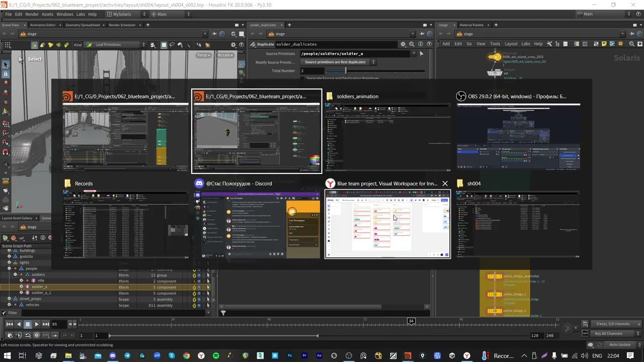Click the Play forward button on the playbar
Screen dimensions: 644x362
coord(37,324)
